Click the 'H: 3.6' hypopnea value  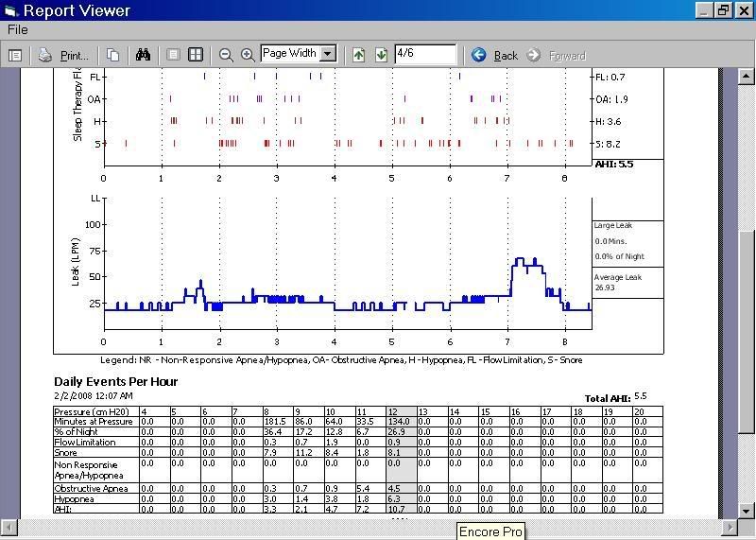[609, 122]
